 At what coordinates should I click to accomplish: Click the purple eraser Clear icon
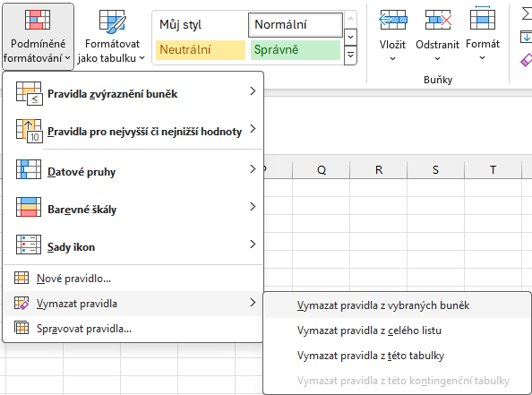(526, 60)
